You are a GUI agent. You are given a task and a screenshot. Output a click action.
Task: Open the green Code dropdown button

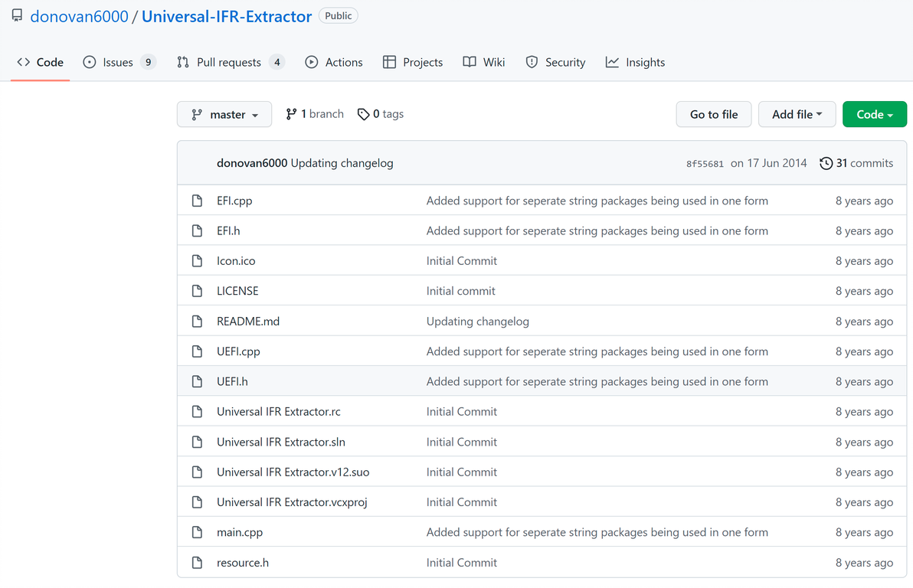[x=874, y=114]
